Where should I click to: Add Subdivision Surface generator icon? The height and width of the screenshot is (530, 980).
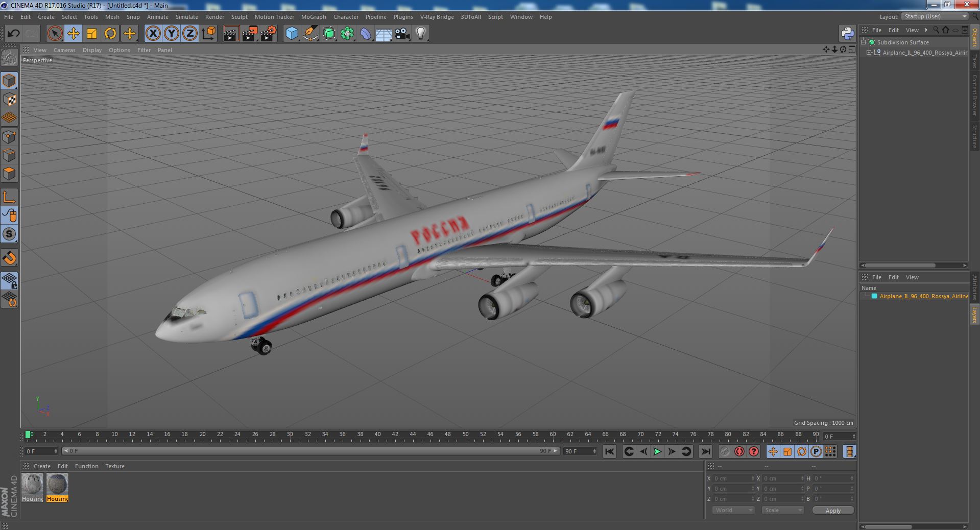[329, 34]
